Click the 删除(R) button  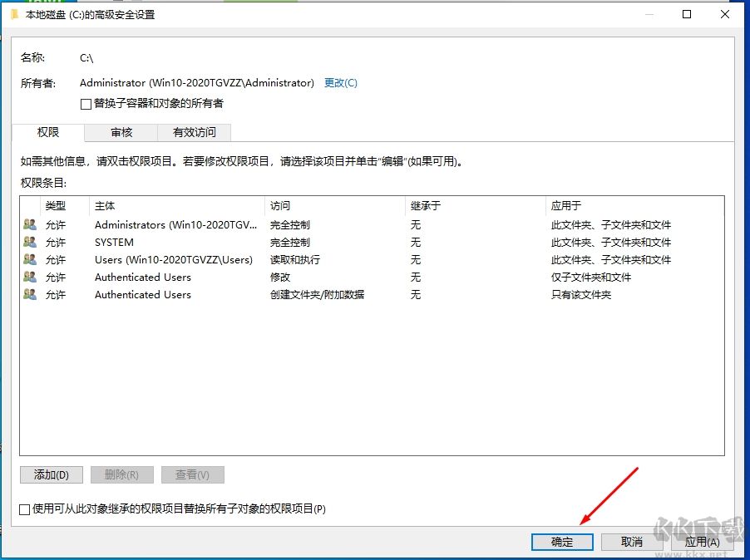[121, 474]
